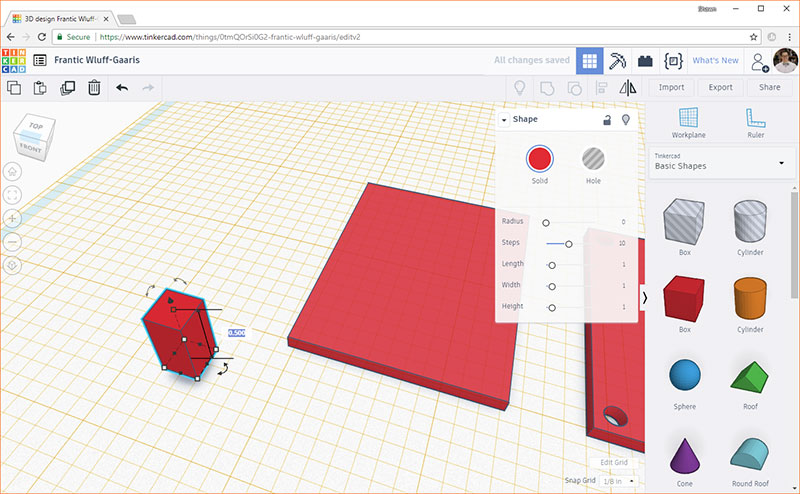Click the Export button
Screen dimensions: 800x494
coord(720,88)
